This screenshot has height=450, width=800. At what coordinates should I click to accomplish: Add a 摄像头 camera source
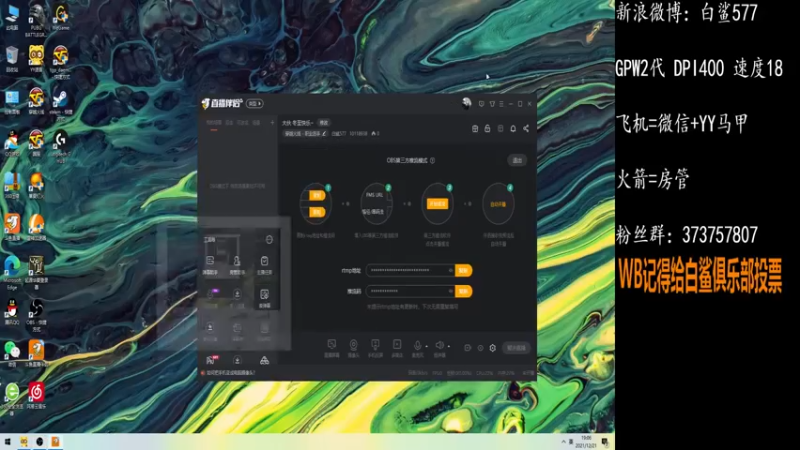click(353, 348)
